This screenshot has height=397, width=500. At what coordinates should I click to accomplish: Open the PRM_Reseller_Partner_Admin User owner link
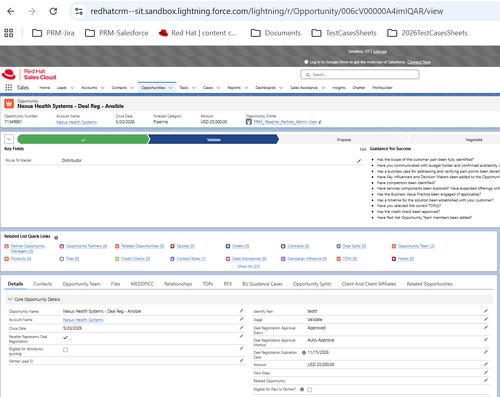pos(285,122)
